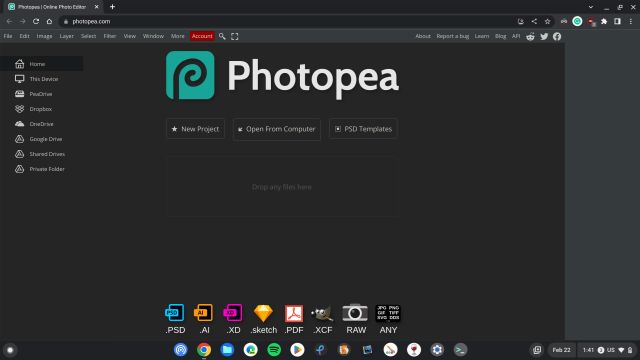Open Play Store from the shelf
The height and width of the screenshot is (360, 640).
297,350
